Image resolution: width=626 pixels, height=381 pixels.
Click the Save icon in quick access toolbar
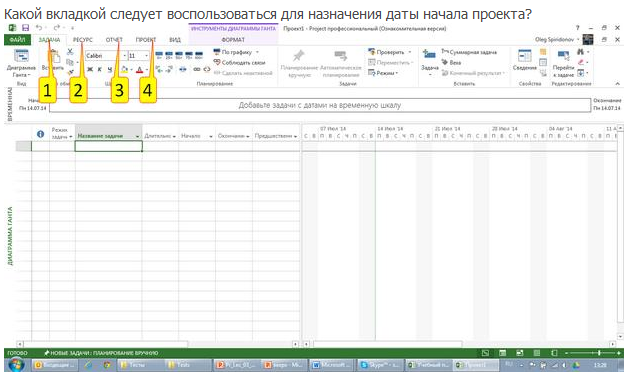pos(26,28)
